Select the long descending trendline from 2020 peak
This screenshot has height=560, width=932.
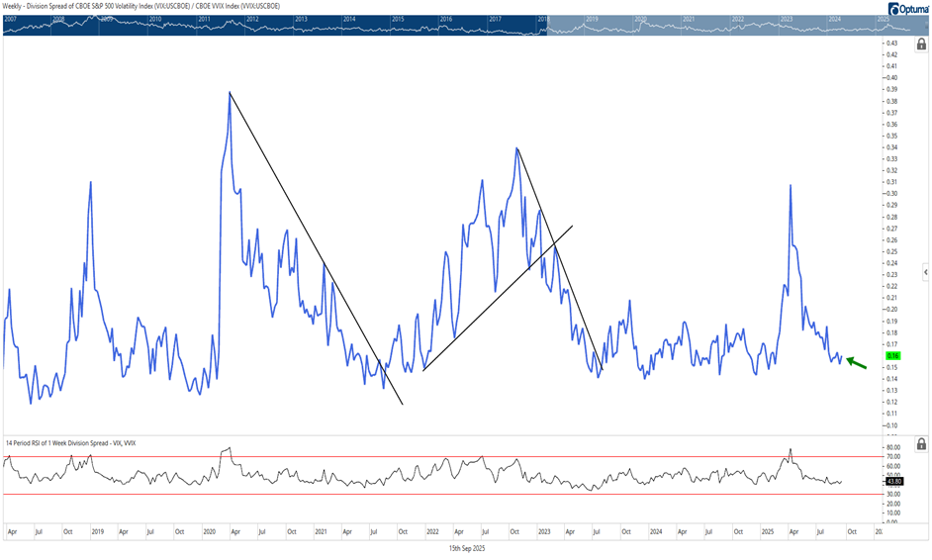(317, 247)
